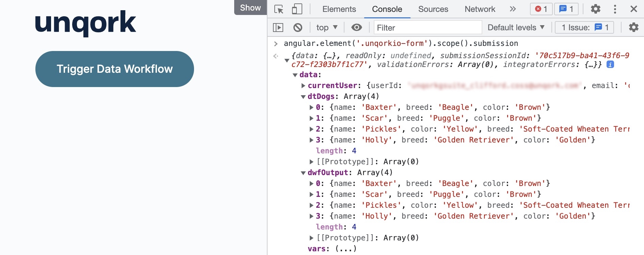Clear the console with the clear icon
The height and width of the screenshot is (255, 644).
[x=298, y=28]
